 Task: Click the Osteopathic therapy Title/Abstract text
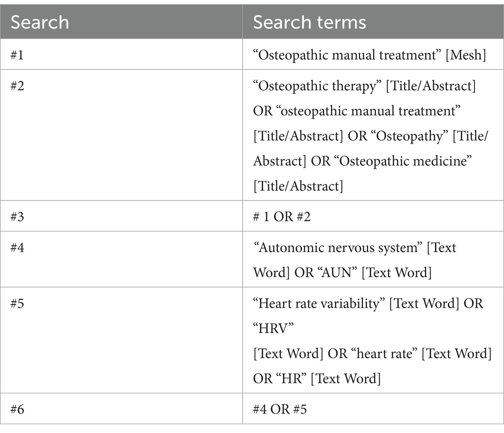365,86
